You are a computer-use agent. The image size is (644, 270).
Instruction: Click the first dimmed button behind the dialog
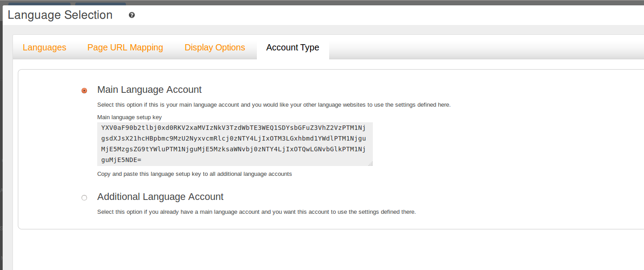(39, 3)
